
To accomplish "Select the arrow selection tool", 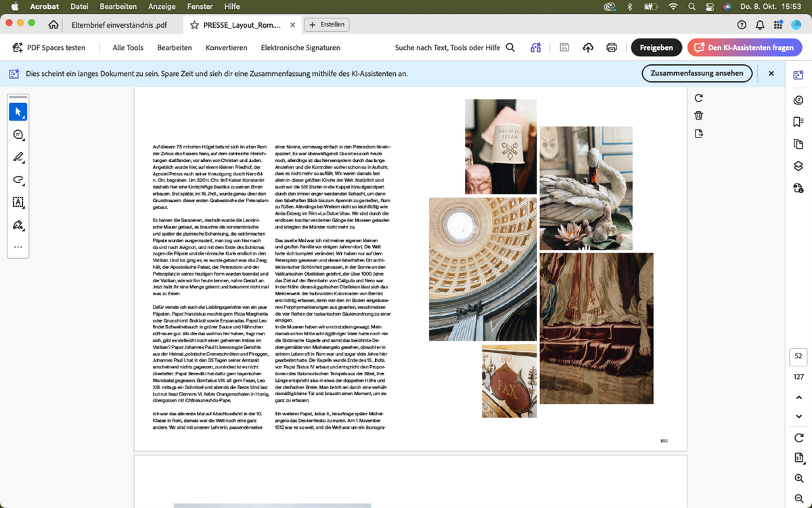I will coord(18,112).
